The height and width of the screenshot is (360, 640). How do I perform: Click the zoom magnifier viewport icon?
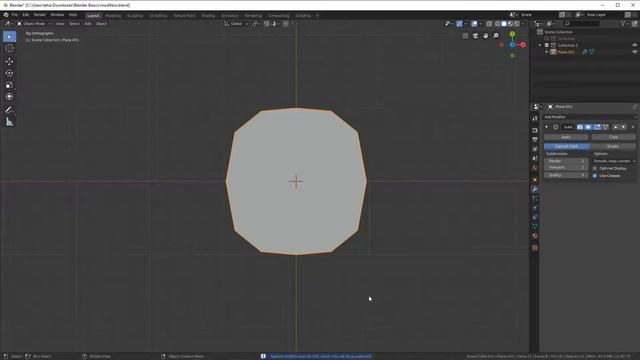(x=496, y=36)
